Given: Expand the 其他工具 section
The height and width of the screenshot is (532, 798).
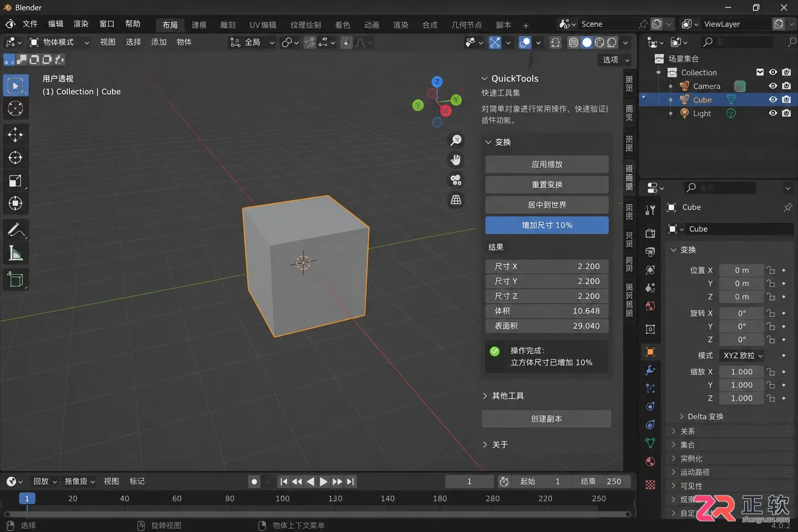Looking at the screenshot, I should [503, 396].
